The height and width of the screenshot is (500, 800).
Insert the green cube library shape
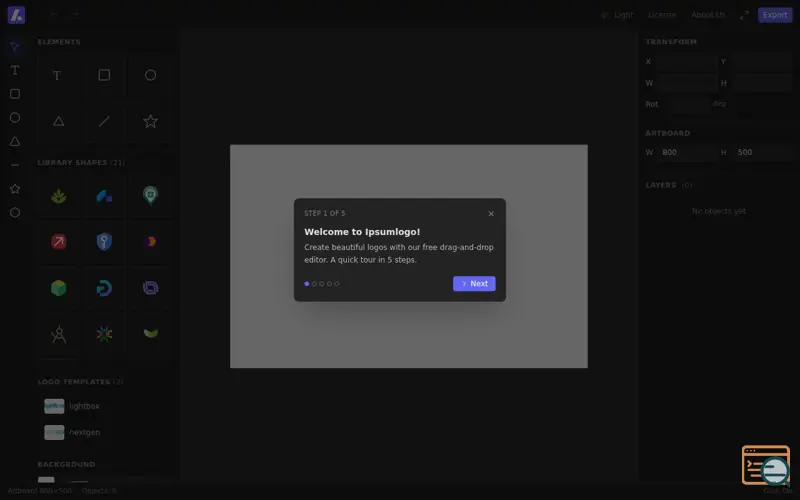(x=58, y=288)
